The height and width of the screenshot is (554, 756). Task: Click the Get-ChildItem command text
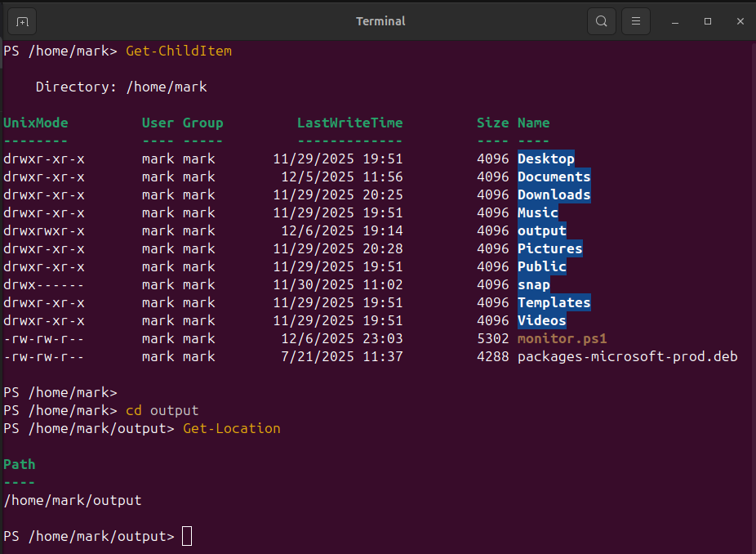[178, 51]
